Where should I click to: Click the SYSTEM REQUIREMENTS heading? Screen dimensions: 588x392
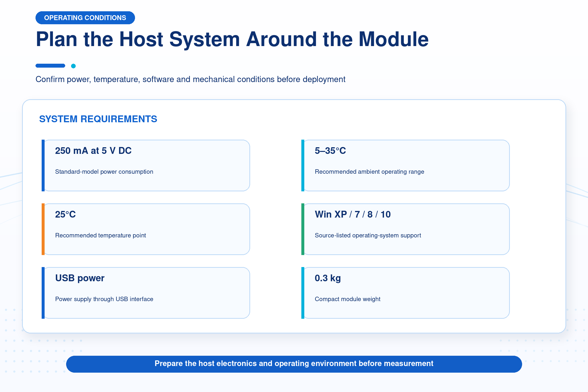pyautogui.click(x=98, y=119)
